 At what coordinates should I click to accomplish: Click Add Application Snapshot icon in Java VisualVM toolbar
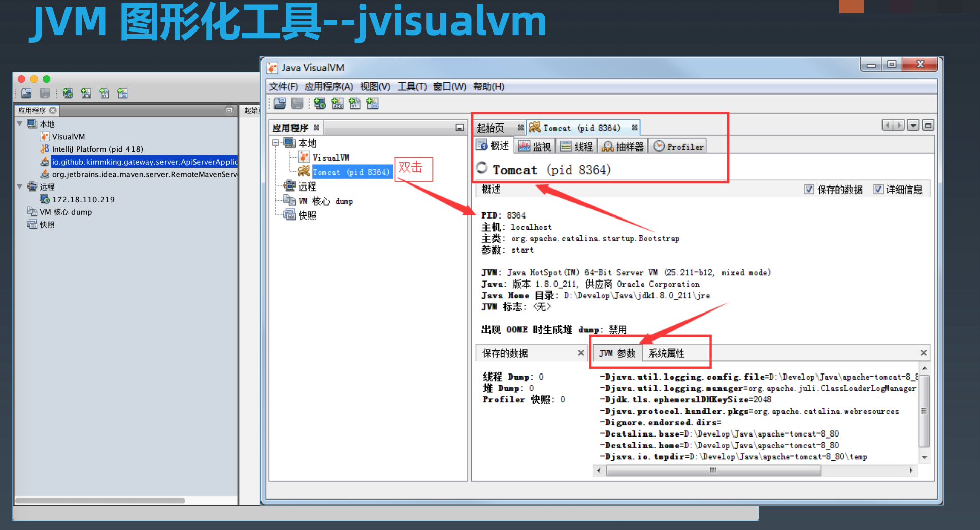tap(372, 104)
